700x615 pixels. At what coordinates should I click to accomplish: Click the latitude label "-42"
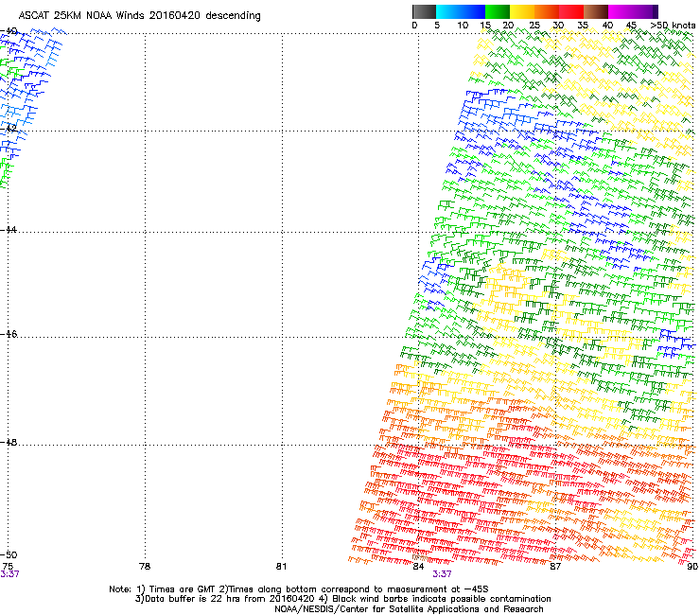[x=9, y=129]
